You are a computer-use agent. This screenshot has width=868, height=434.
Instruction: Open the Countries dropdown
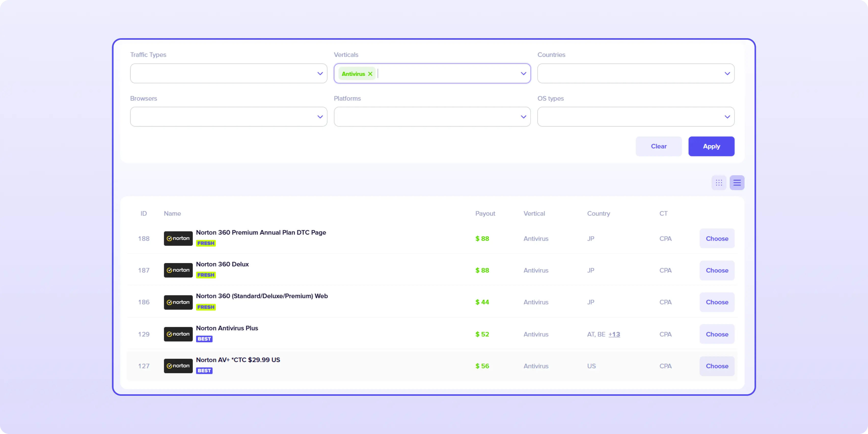click(x=636, y=73)
